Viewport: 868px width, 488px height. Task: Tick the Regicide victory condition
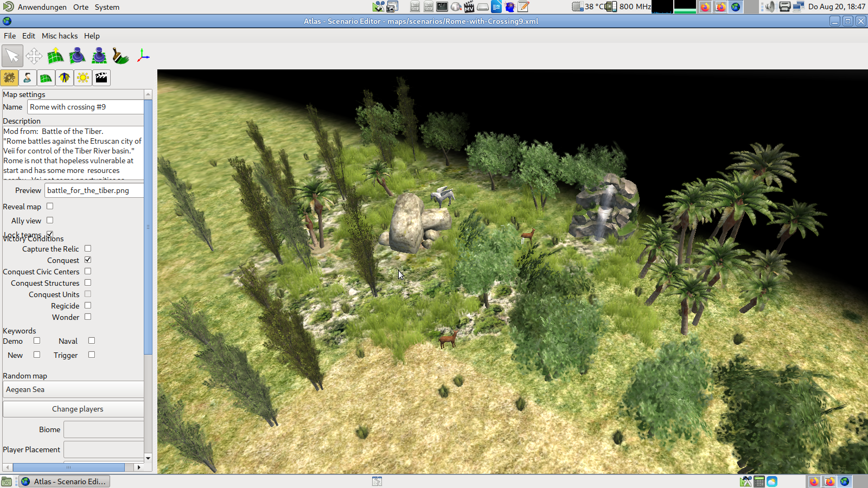click(88, 305)
